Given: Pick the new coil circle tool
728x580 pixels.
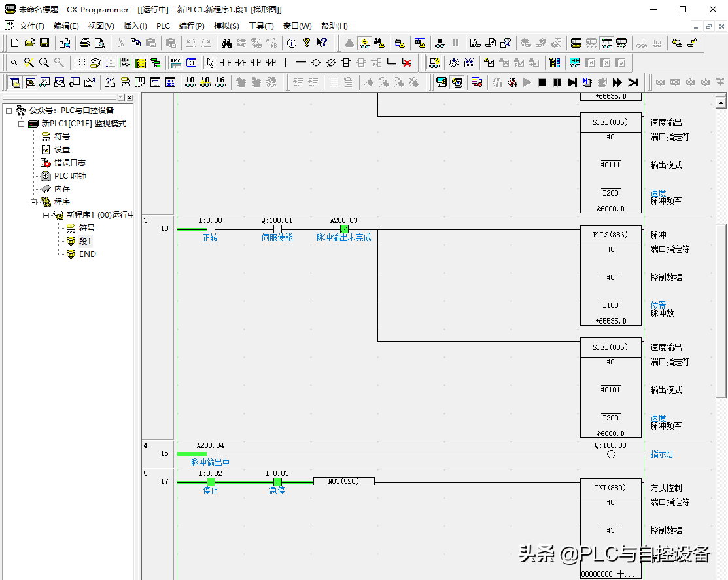Looking at the screenshot, I should pos(315,63).
